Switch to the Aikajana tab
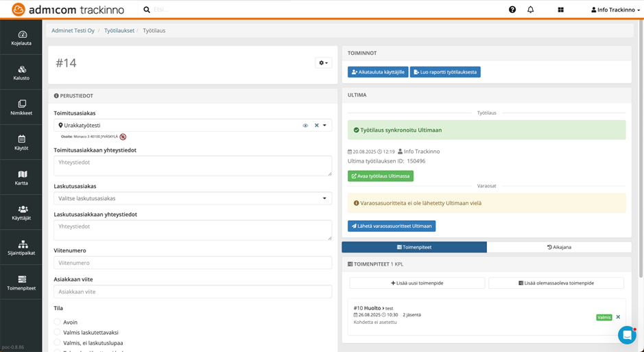 click(559, 247)
